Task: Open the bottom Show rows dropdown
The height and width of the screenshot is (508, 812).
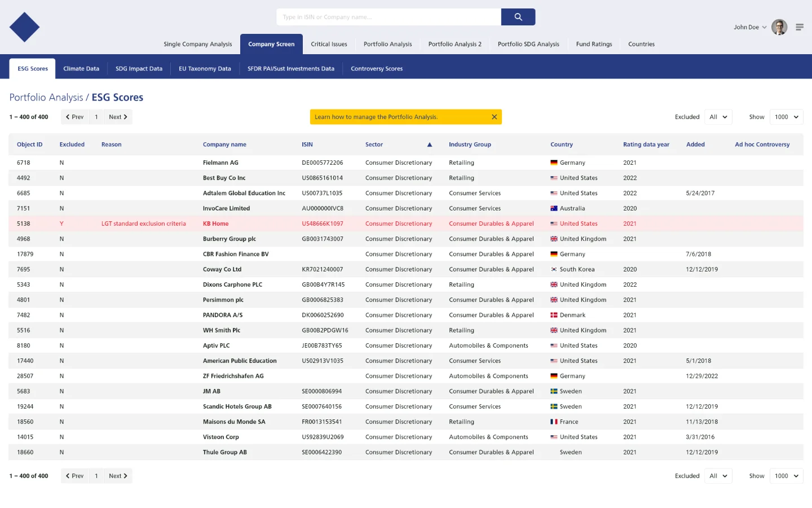Action: pos(787,476)
